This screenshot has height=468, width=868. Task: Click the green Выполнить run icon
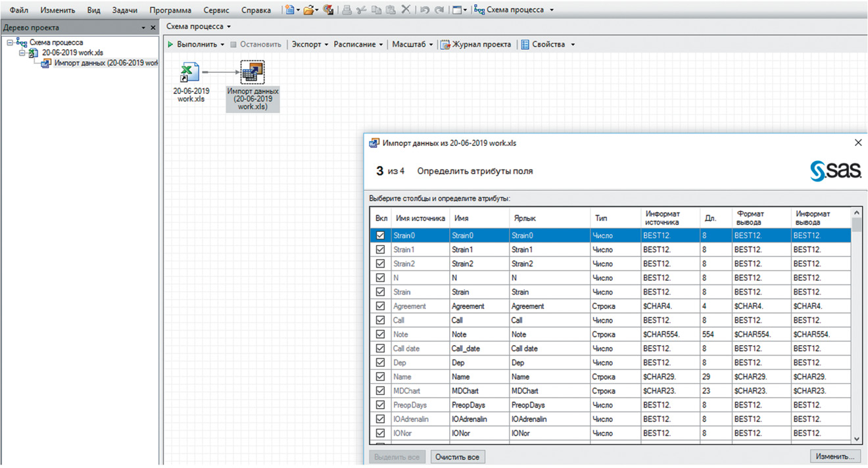pyautogui.click(x=170, y=44)
